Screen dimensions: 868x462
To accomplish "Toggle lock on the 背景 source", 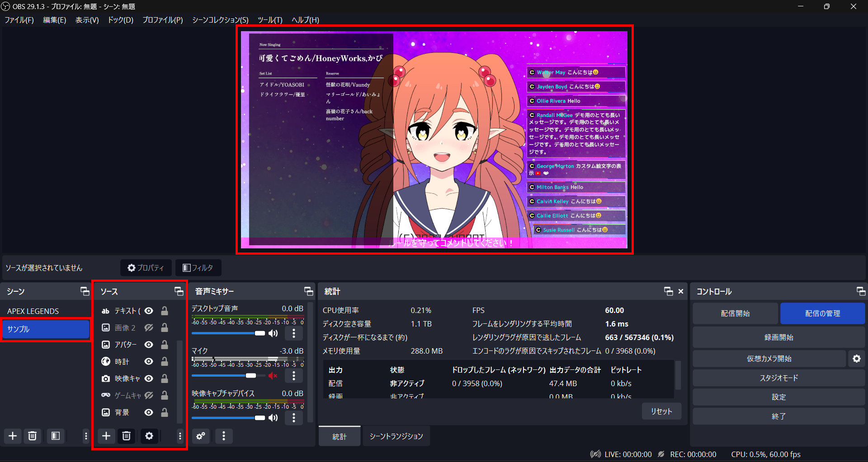I will pos(165,412).
